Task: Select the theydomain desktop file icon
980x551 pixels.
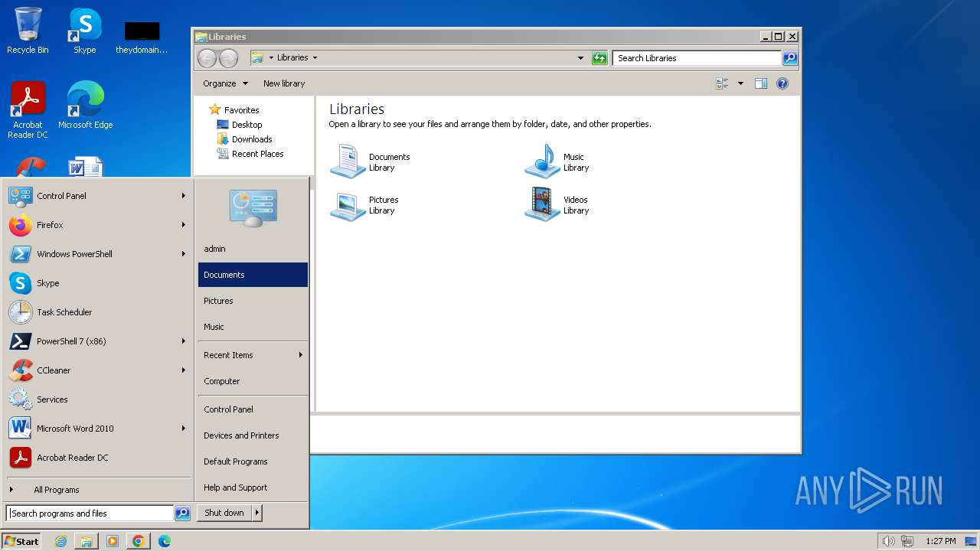Action: [142, 37]
